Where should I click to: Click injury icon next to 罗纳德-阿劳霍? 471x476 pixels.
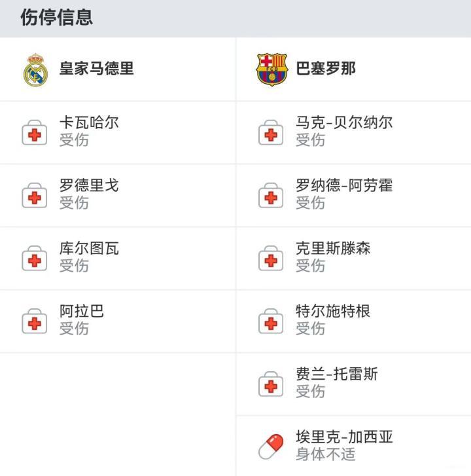point(271,196)
